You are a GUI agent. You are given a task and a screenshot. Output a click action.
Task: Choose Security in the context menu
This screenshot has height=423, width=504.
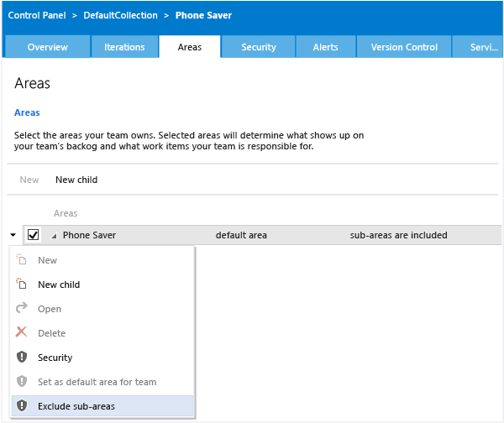[x=102, y=358]
